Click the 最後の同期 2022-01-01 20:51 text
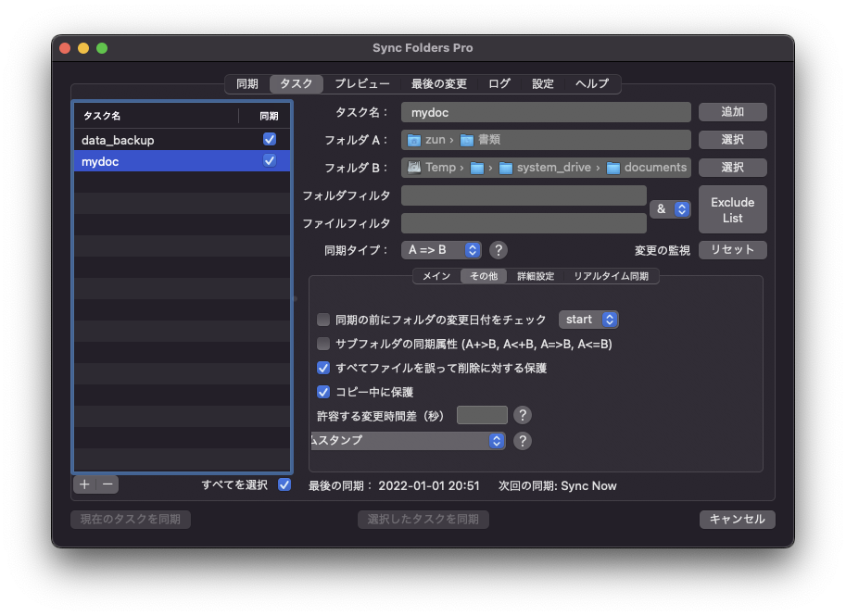 point(394,486)
